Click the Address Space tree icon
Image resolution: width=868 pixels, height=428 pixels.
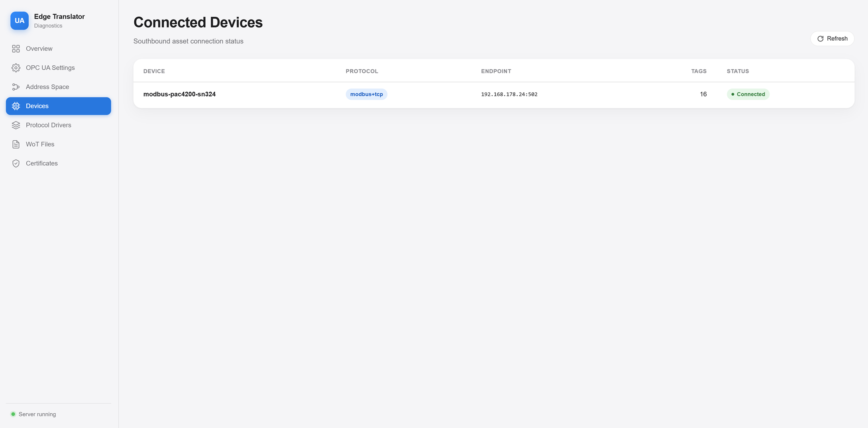point(16,87)
